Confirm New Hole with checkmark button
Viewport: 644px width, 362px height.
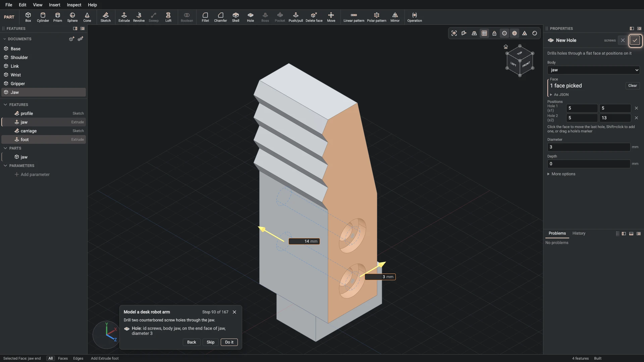(635, 40)
